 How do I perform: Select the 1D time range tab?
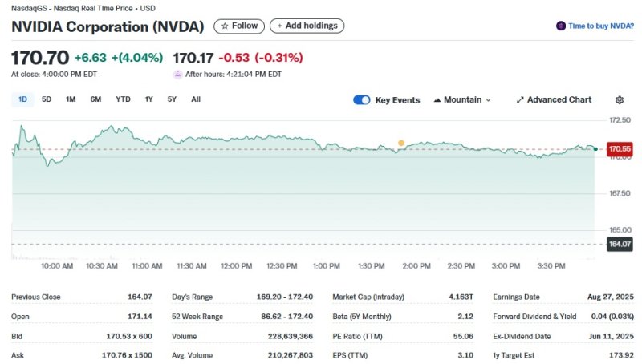pyautogui.click(x=22, y=99)
